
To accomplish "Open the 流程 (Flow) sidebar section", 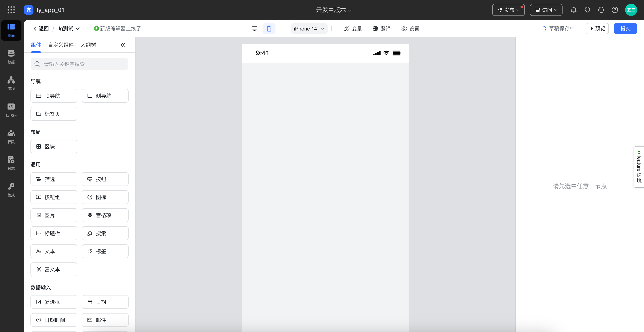I will (x=11, y=83).
